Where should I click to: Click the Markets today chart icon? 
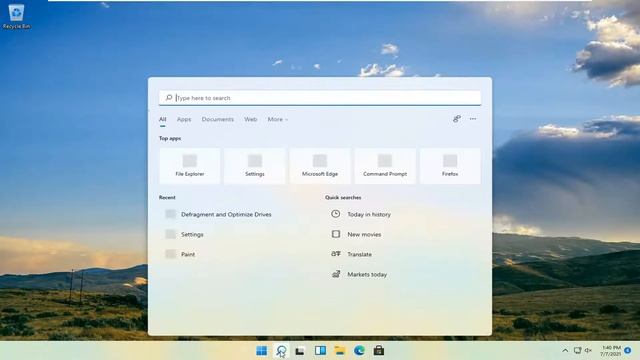pos(336,274)
